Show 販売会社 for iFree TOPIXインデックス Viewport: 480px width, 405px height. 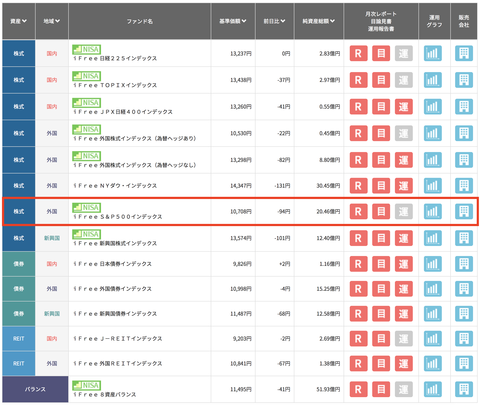click(x=464, y=80)
